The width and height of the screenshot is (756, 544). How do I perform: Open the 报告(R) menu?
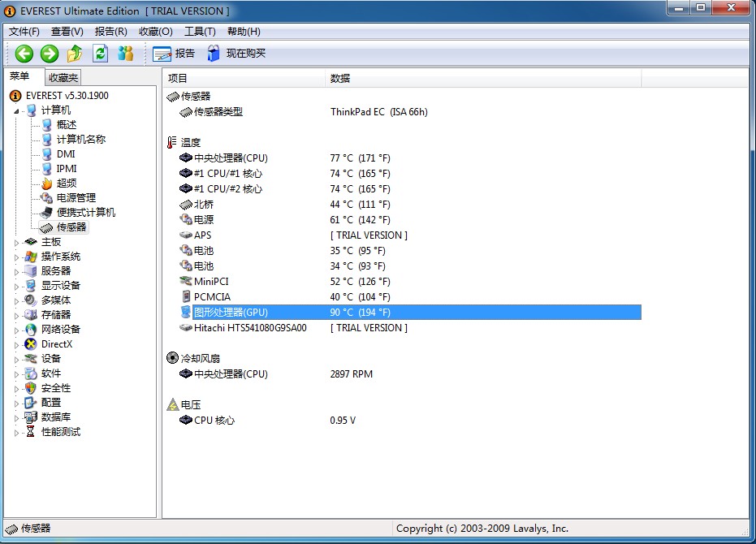(x=111, y=32)
